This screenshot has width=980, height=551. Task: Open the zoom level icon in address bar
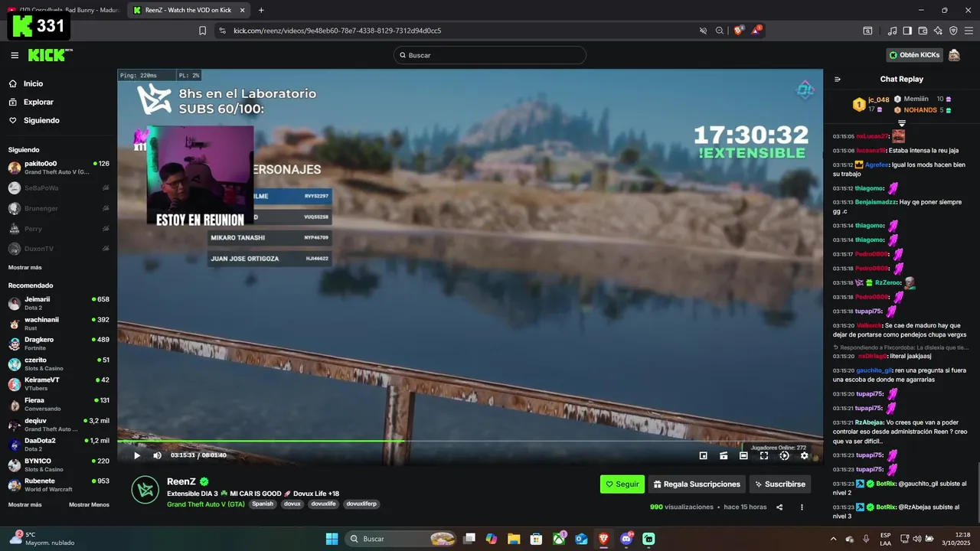[x=720, y=31]
